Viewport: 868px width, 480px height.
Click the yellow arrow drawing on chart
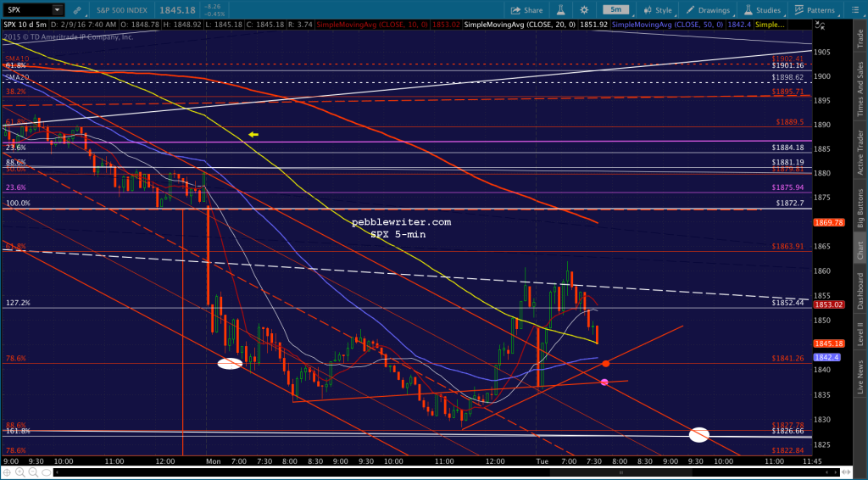tap(253, 134)
